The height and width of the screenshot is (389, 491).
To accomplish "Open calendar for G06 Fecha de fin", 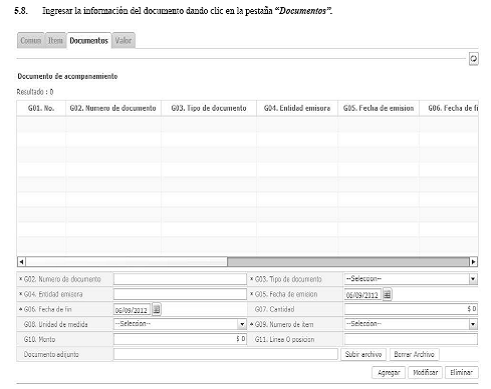I will (x=157, y=309).
